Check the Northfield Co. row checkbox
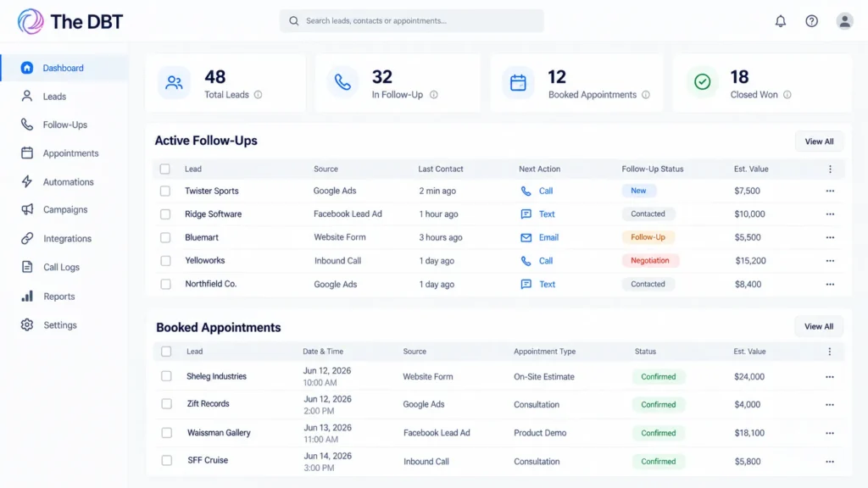Screen dimensions: 868x488 165,285
